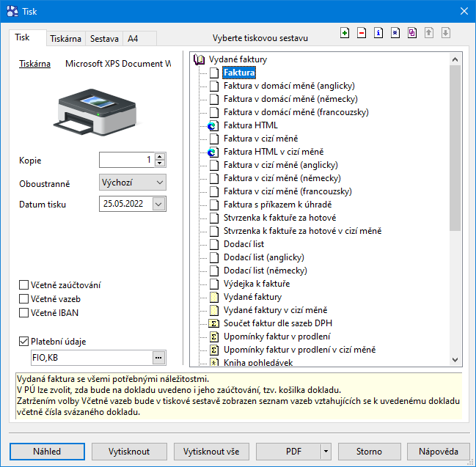The height and width of the screenshot is (467, 476).
Task: Open payment details with the ellipsis button
Action: 158,358
